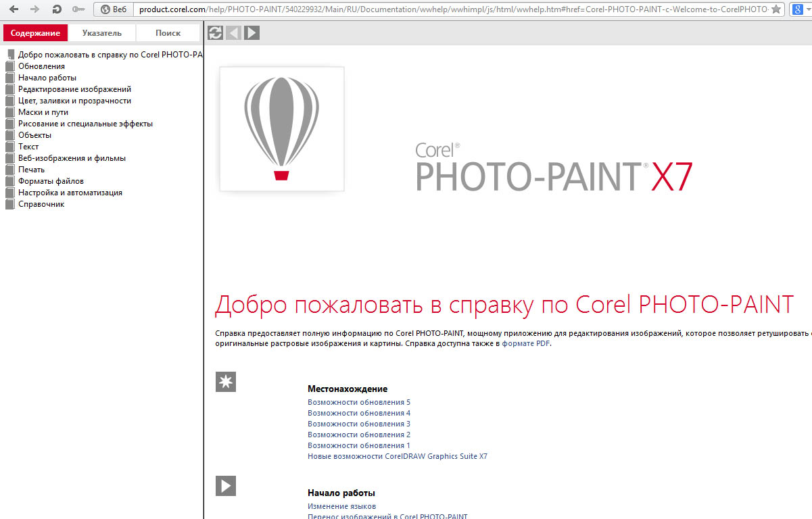Click the play arrow icon beside Начало работы heading
Screen dimensions: 812x519
click(x=226, y=486)
